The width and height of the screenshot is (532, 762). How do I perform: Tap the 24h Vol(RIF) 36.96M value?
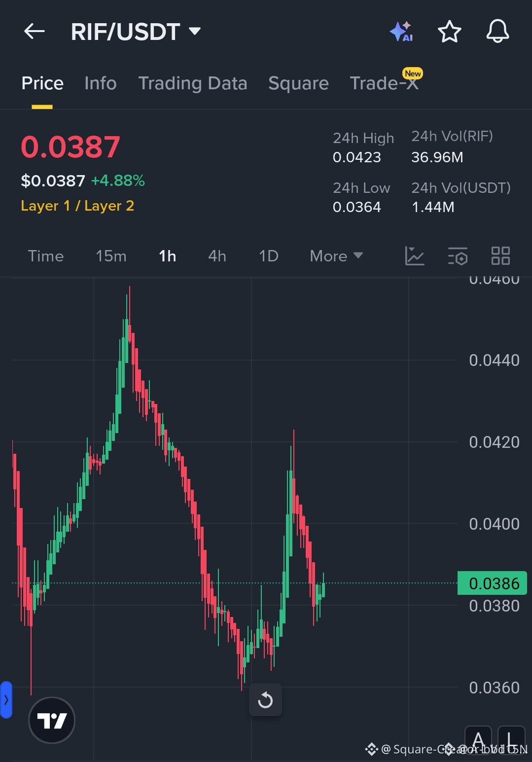[437, 157]
